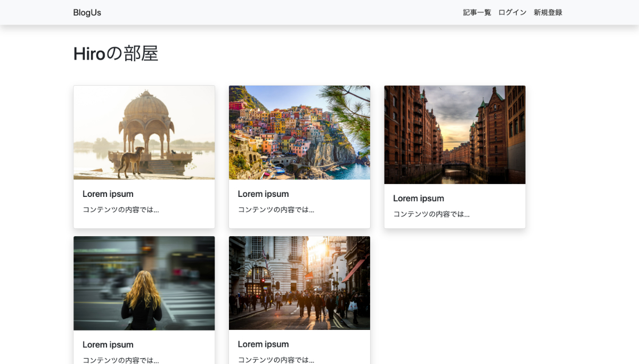The height and width of the screenshot is (364, 639).
Task: Click the BlogUs brand logo link
Action: click(x=87, y=13)
